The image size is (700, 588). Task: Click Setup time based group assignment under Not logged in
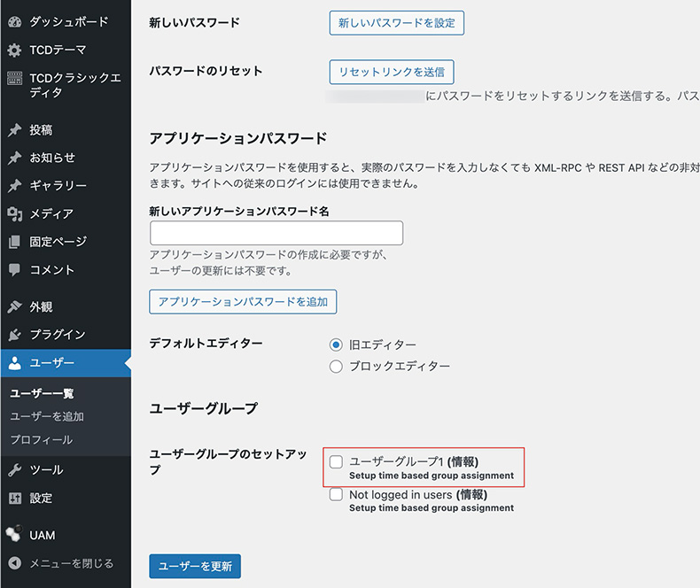[x=432, y=507]
